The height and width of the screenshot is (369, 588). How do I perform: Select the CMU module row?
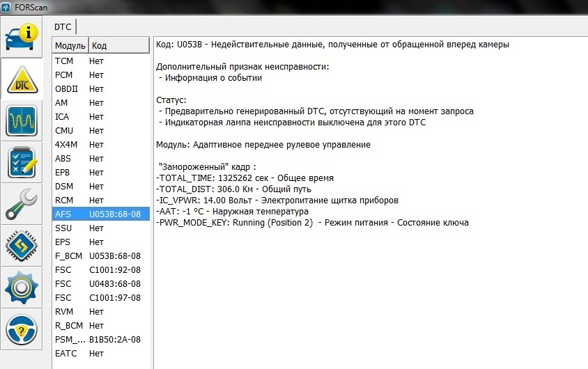[x=100, y=131]
